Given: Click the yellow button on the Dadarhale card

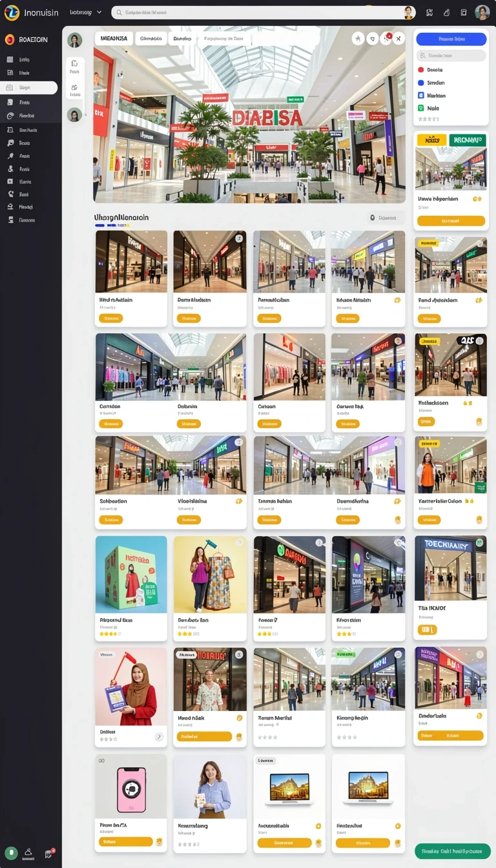Looking at the screenshot, I should tap(451, 736).
